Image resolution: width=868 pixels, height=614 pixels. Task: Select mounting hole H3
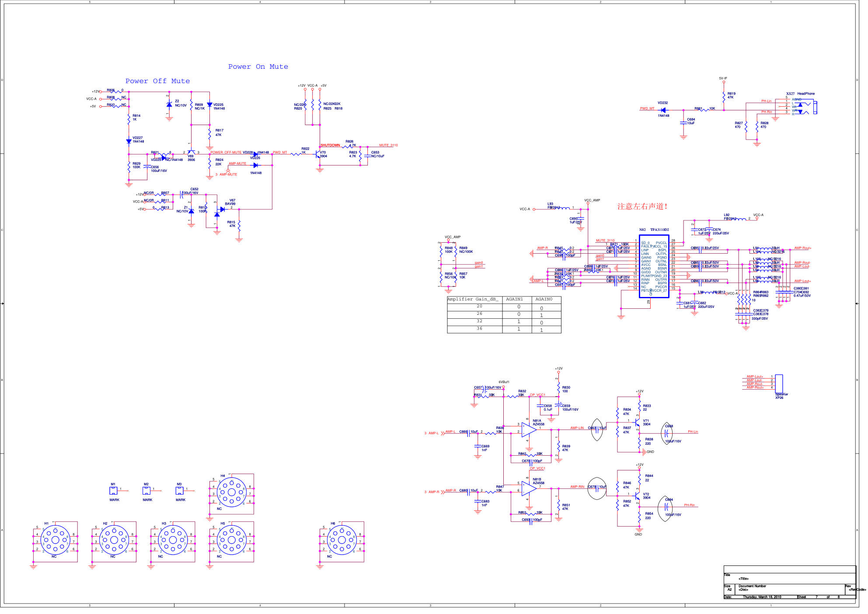coord(173,541)
